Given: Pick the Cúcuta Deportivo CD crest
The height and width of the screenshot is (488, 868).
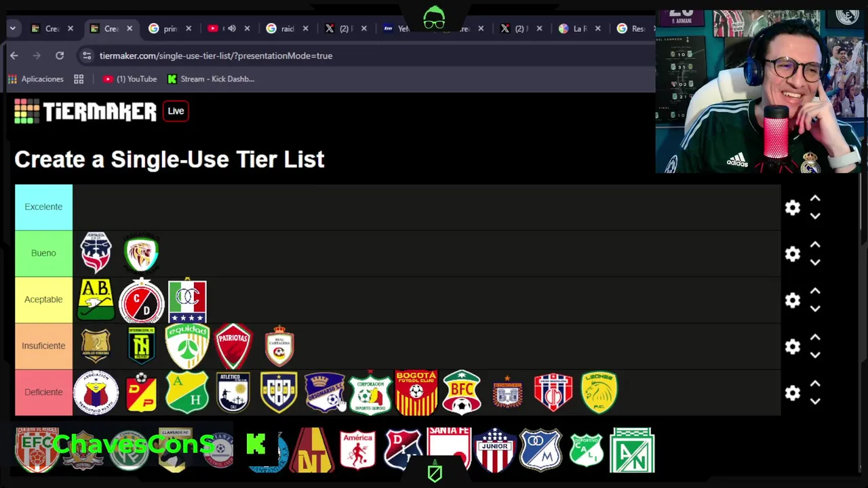Looking at the screenshot, I should (x=142, y=300).
